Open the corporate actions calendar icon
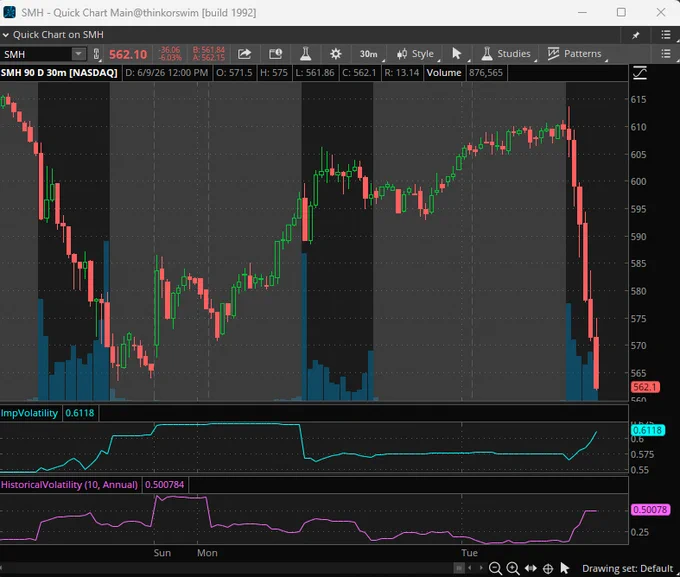 (x=275, y=54)
